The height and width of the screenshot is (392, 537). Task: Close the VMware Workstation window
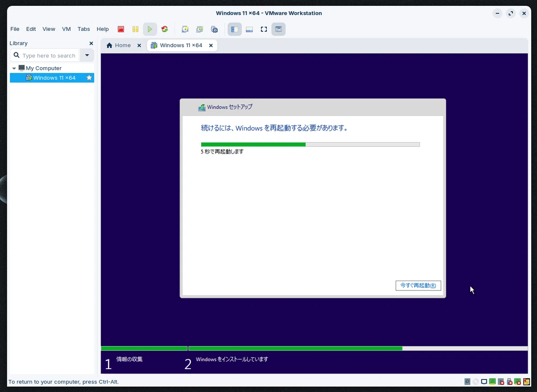pos(524,13)
